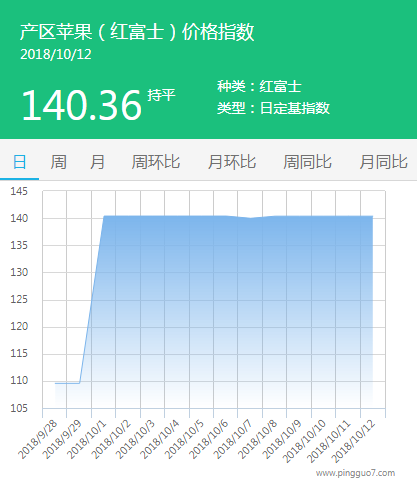Click the x-axis date 2018/10/5
This screenshot has width=417, height=485.
click(x=184, y=440)
